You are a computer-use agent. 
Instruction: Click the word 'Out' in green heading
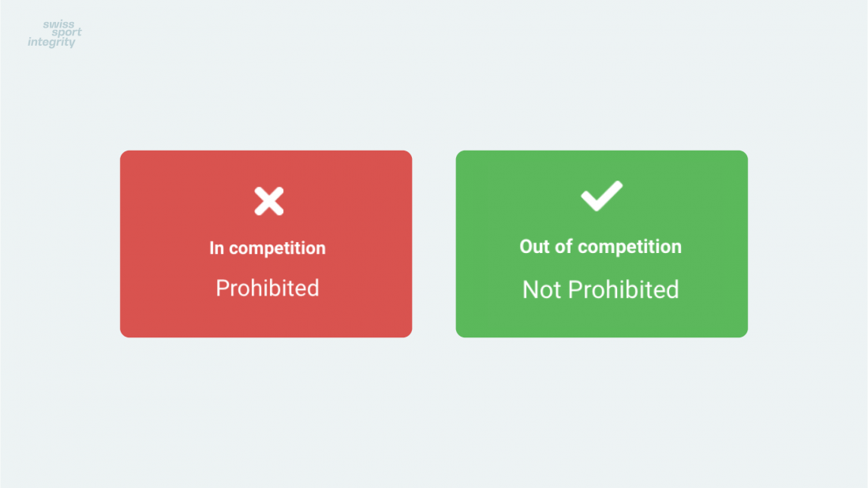(x=534, y=247)
